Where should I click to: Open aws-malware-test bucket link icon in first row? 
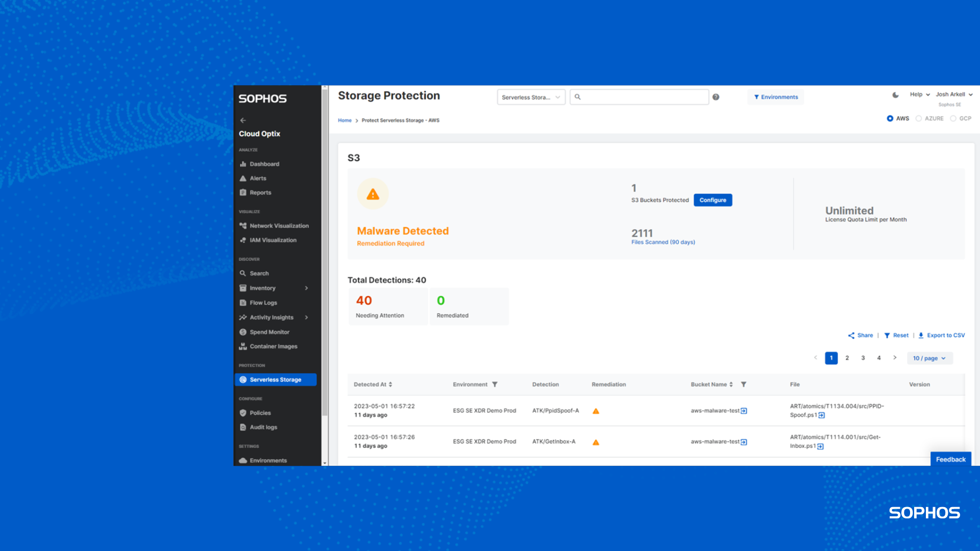point(744,411)
